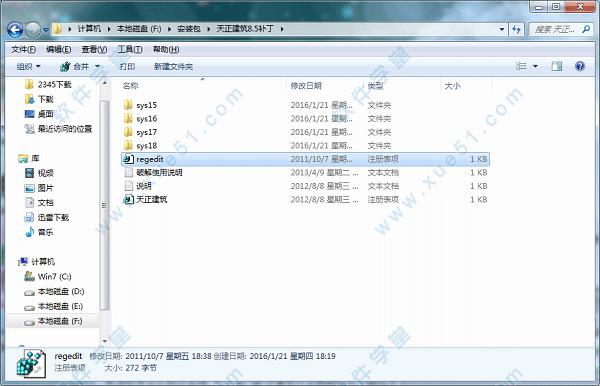Image resolution: width=600 pixels, height=386 pixels.
Task: Open the recent locations dropdown beside Forward
Action: coord(46,29)
